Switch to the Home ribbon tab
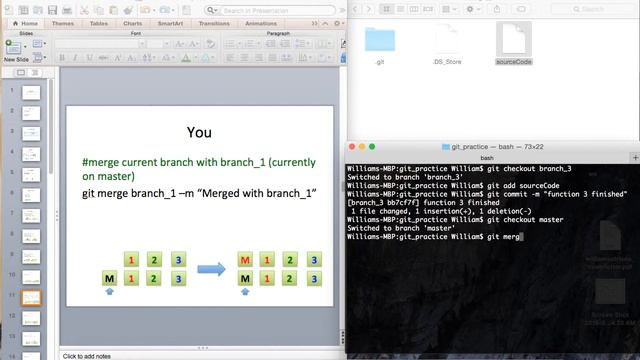 tap(25, 23)
